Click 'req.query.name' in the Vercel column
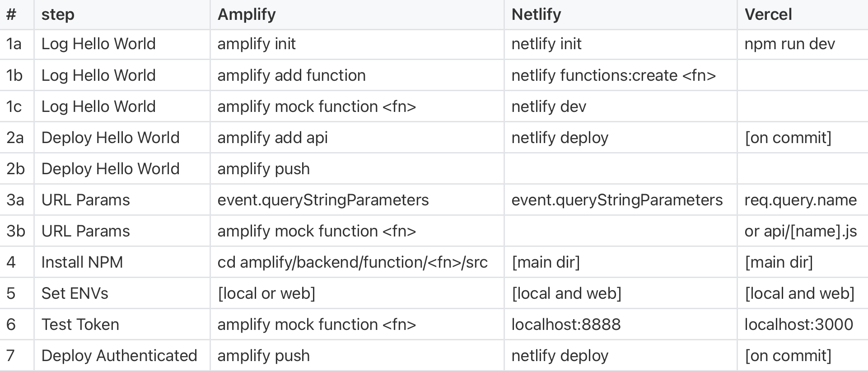Screen dimensions: 868x371 coord(800,200)
